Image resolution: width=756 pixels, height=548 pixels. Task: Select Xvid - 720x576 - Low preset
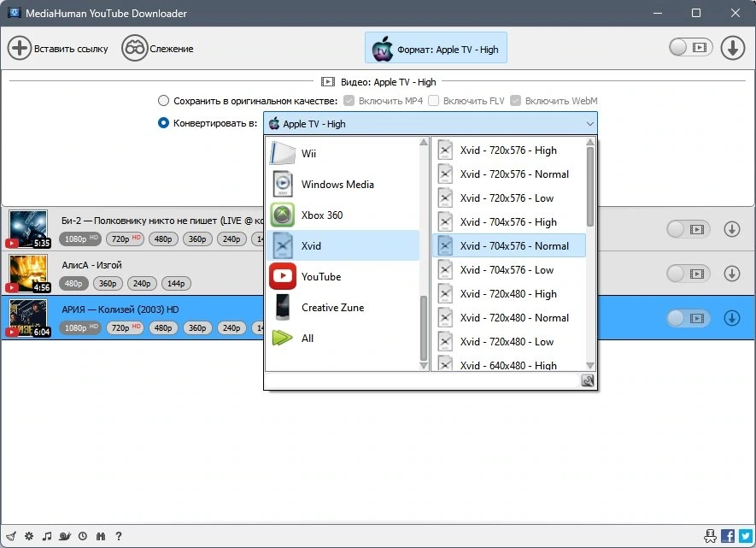point(508,198)
